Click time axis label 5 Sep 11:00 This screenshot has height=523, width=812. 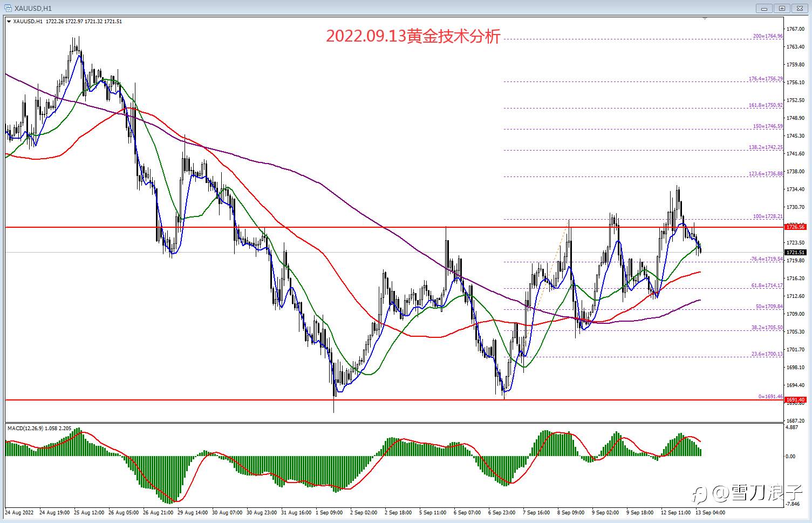tap(433, 512)
